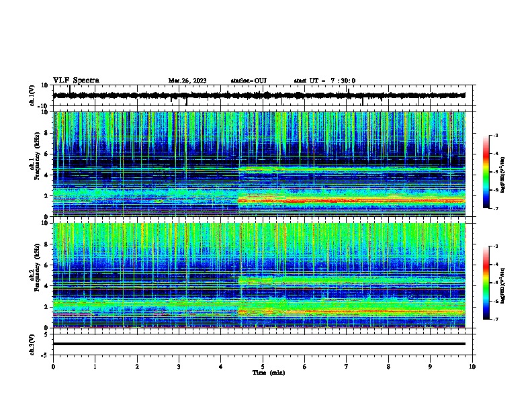Click the "station=OUI" header label

click(x=249, y=81)
